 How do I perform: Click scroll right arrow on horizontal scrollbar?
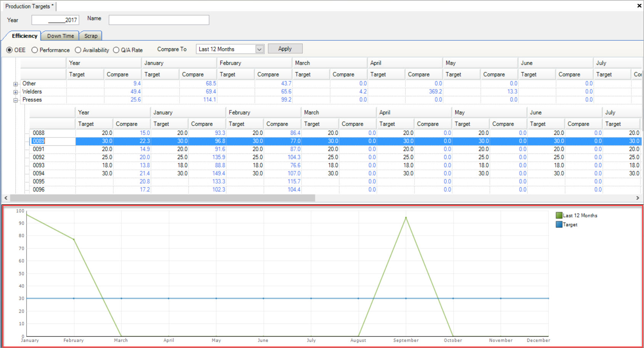tap(638, 198)
